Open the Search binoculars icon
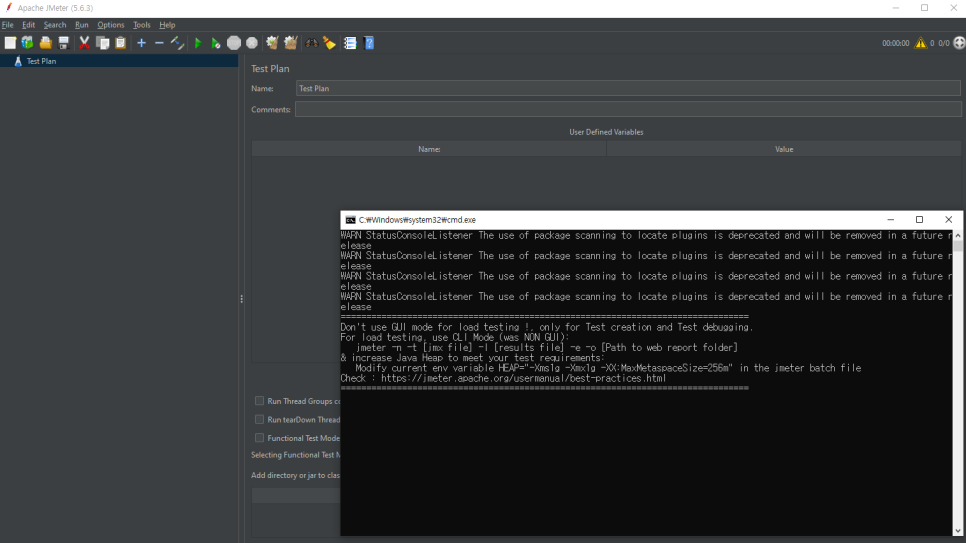 [312, 43]
